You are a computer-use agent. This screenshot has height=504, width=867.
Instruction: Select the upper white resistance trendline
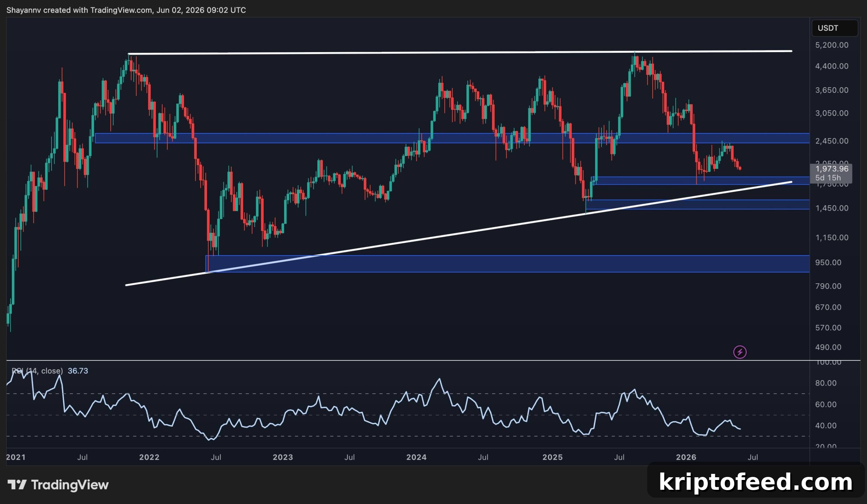pyautogui.click(x=460, y=52)
